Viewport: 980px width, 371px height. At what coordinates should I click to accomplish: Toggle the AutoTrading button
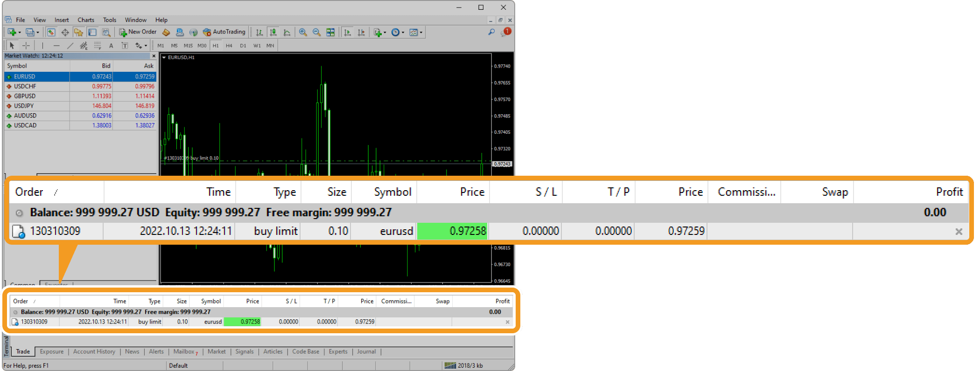tap(224, 32)
